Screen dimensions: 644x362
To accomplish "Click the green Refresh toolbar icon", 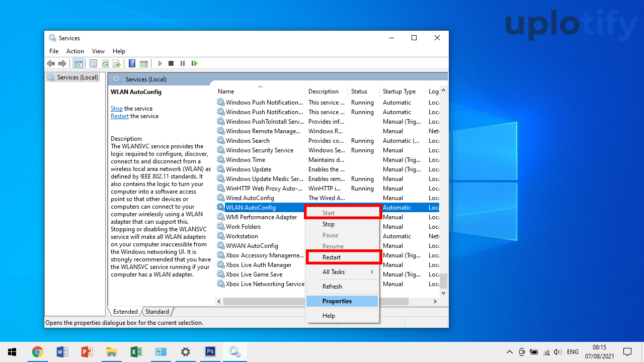I will pos(105,63).
